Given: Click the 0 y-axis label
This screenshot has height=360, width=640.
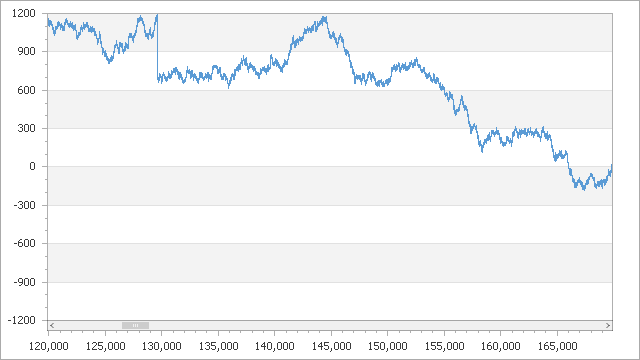Looking at the screenshot, I should [32, 167].
